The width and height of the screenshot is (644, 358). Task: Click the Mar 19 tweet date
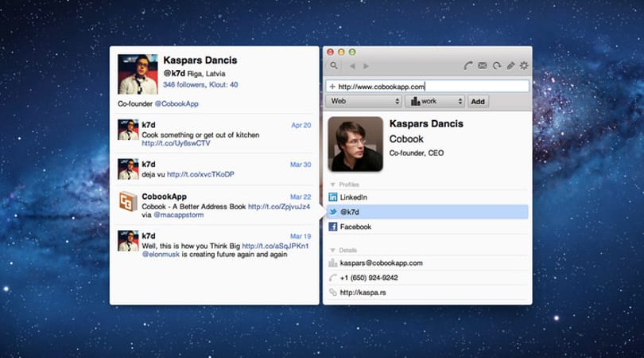pyautogui.click(x=301, y=236)
